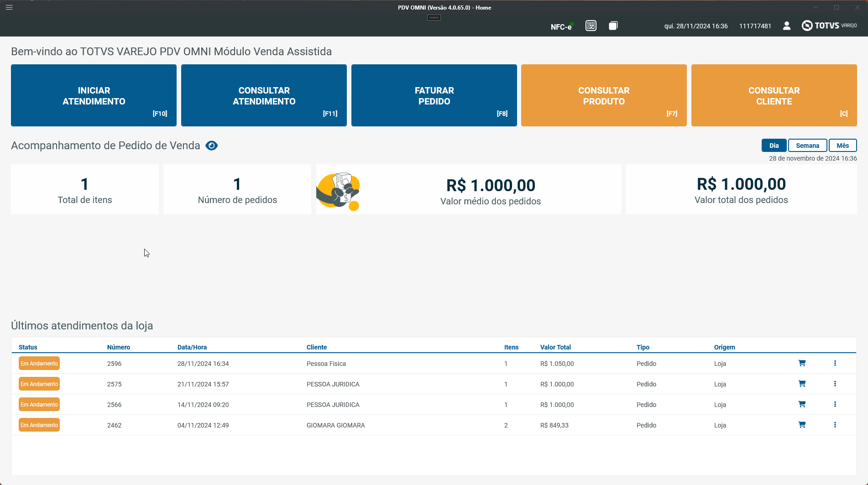Click the TOTVS Varejo logo

[x=829, y=26]
